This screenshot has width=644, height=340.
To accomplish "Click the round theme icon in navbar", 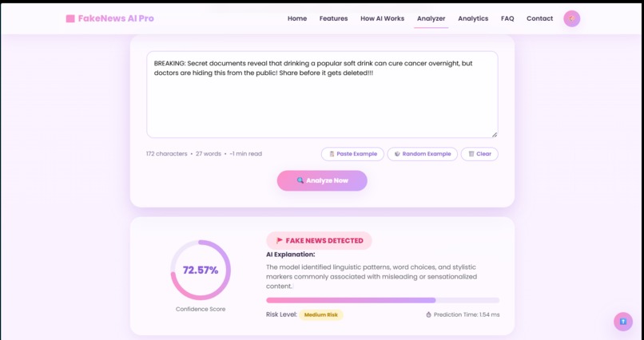I will [572, 19].
